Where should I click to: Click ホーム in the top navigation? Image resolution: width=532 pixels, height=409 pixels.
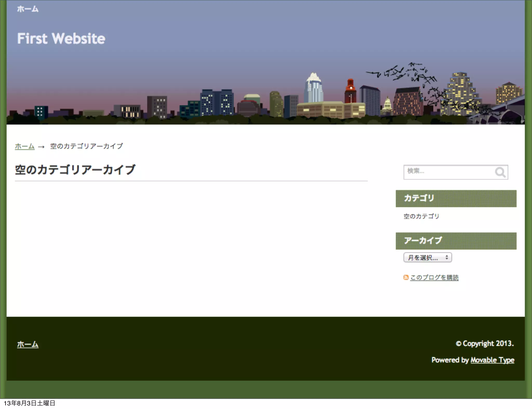click(28, 9)
